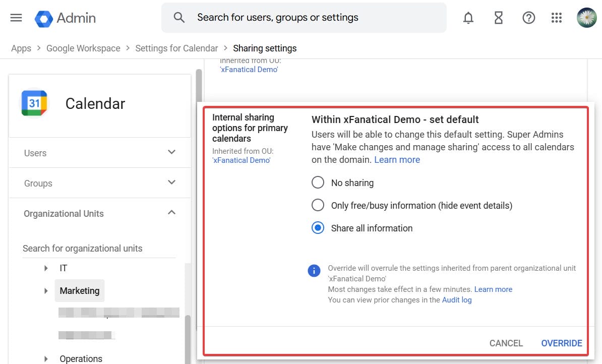The image size is (602, 364).
Task: Go to Google Workspace breadcrumb
Action: coord(83,48)
